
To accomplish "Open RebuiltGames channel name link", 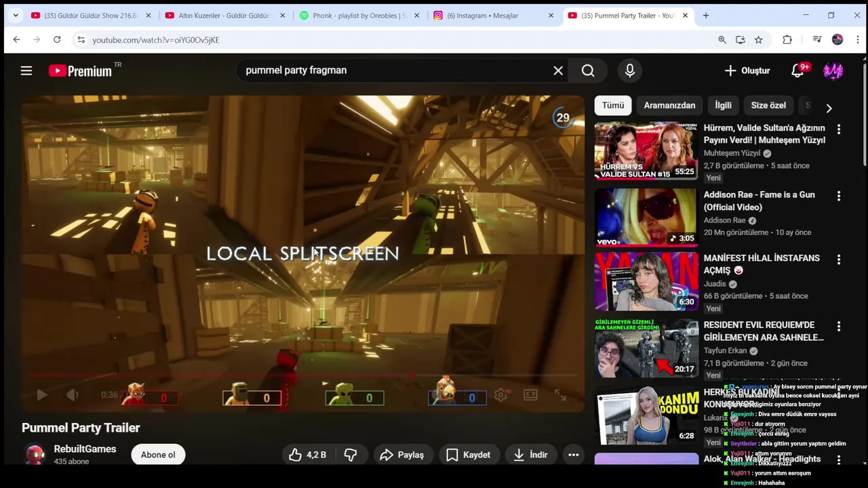I will [x=85, y=449].
